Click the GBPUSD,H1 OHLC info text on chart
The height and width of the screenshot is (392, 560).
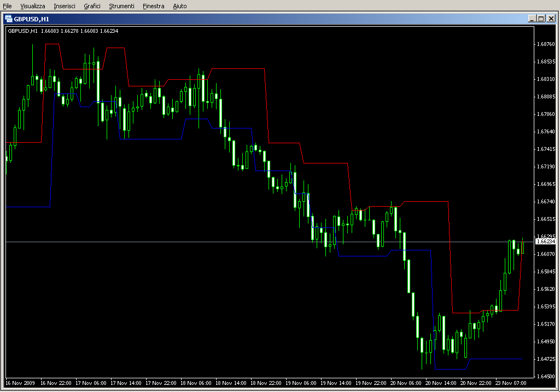click(x=63, y=31)
